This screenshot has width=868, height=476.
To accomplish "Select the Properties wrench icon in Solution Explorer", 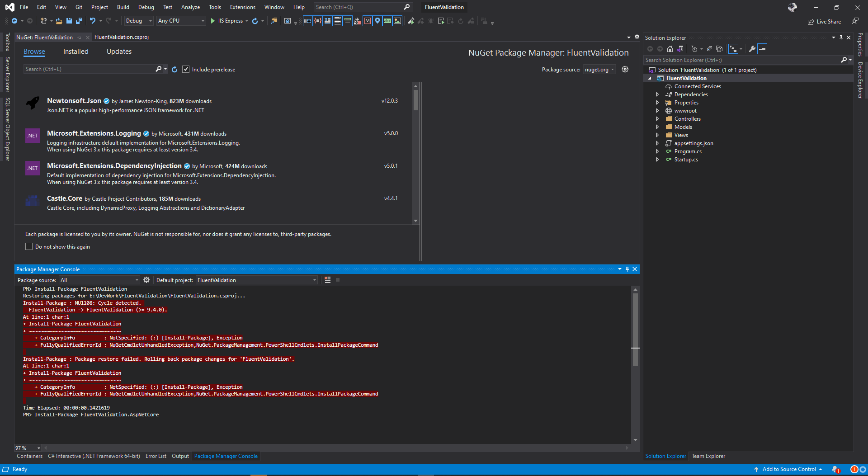I will 752,49.
